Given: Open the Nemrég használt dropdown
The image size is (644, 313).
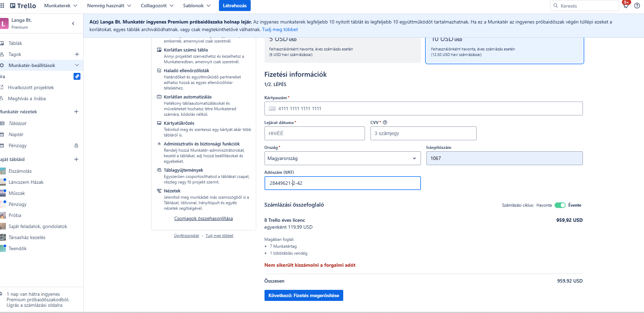Looking at the screenshot, I should 109,6.
